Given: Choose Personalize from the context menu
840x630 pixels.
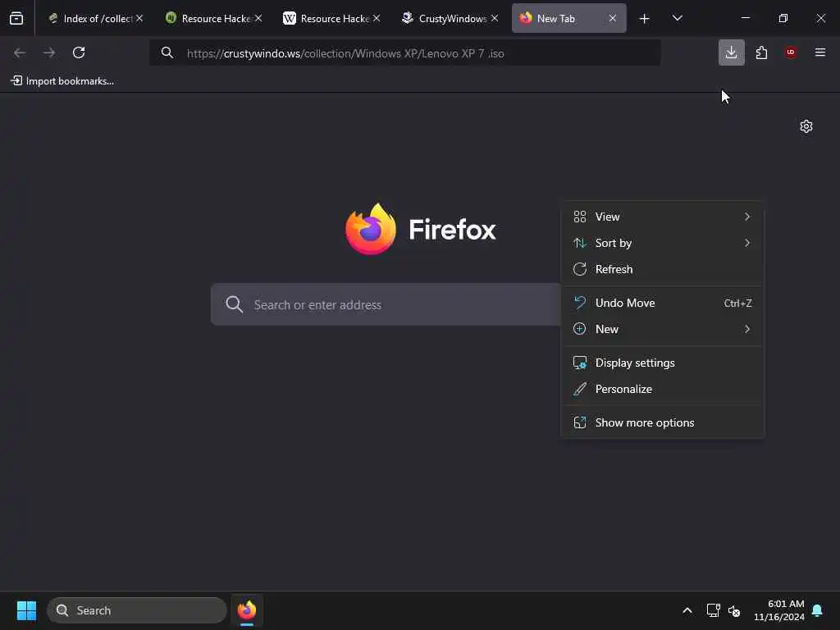Looking at the screenshot, I should 662,389.
